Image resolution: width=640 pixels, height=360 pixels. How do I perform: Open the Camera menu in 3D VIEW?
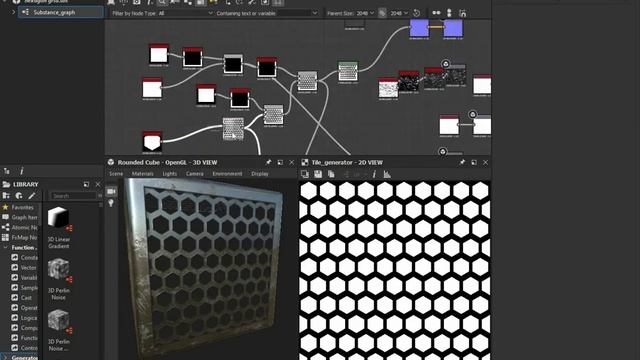[x=195, y=173]
